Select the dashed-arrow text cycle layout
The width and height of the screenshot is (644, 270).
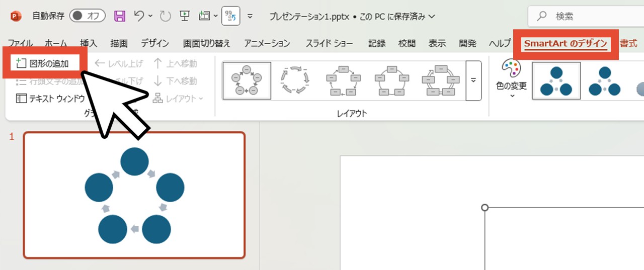click(295, 81)
